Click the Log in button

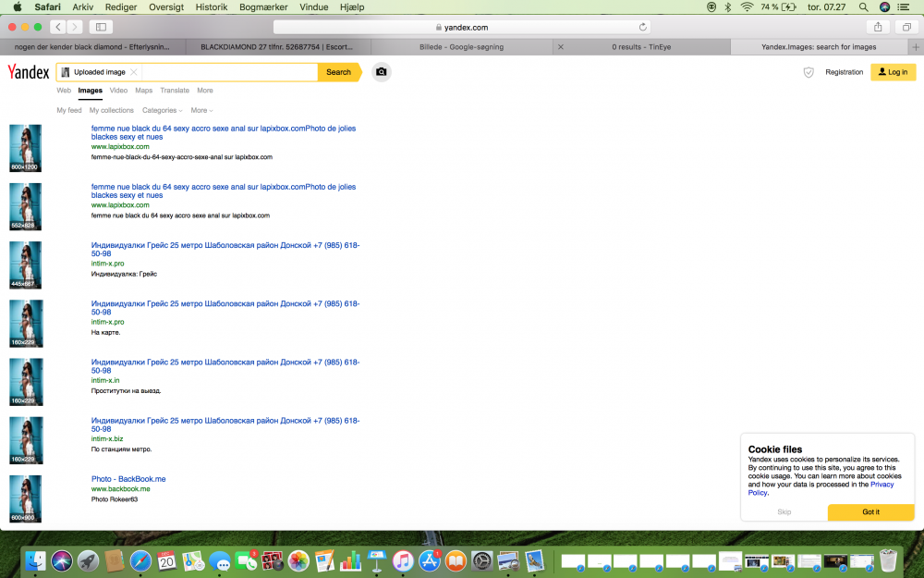coord(893,72)
